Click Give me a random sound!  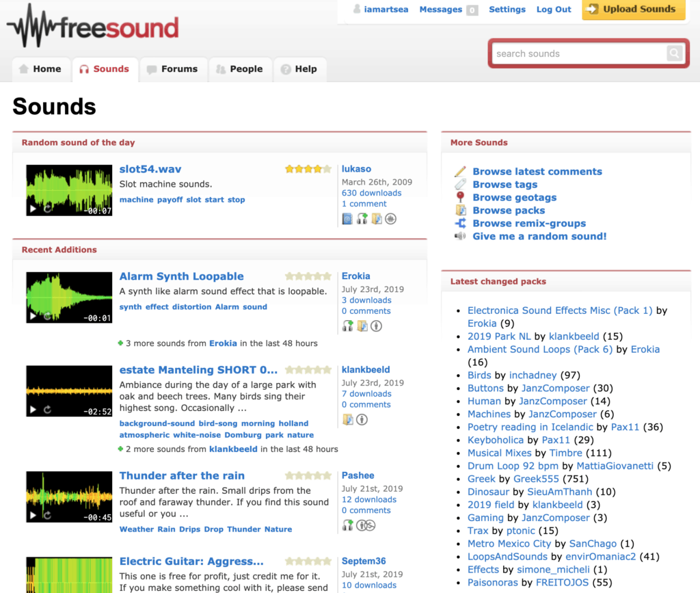tap(539, 236)
